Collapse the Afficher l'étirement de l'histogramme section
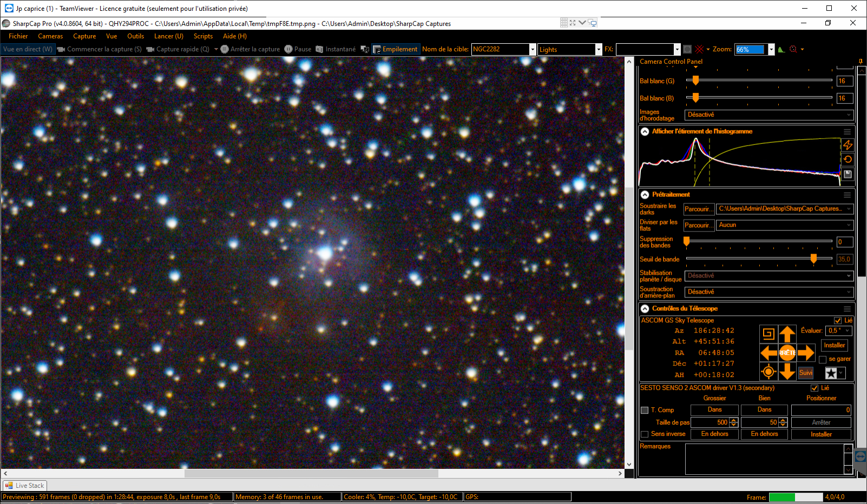Screen dimensions: 867x504 pos(645,131)
